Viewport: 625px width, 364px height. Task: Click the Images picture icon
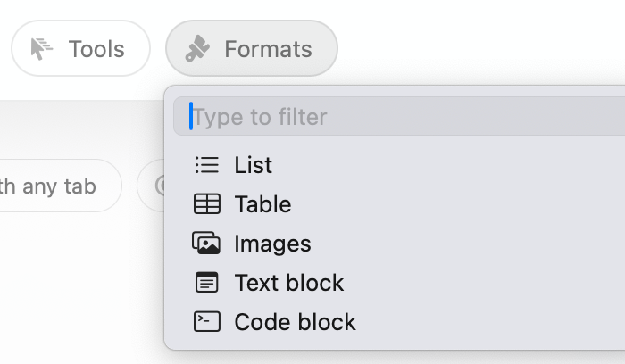(206, 243)
